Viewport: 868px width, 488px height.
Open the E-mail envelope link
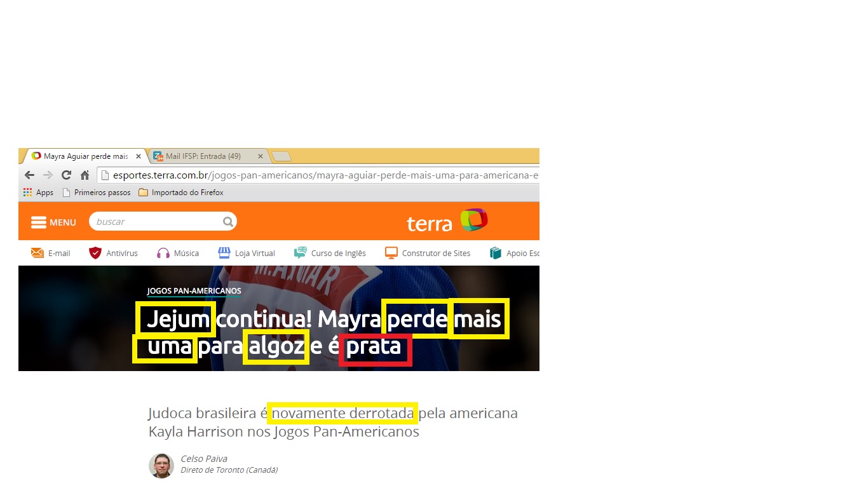[51, 253]
